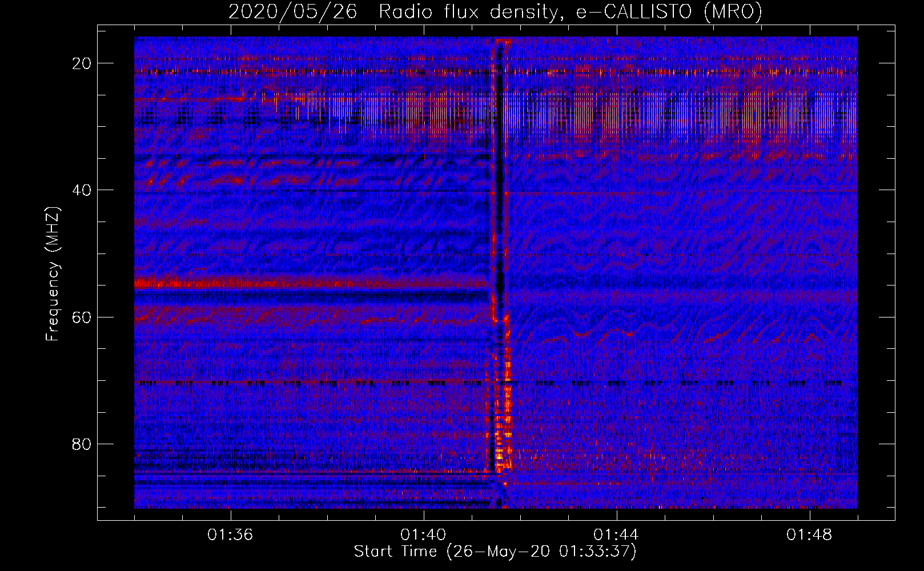Click the 80 frequency tick label
This screenshot has height=571, width=924.
82,444
